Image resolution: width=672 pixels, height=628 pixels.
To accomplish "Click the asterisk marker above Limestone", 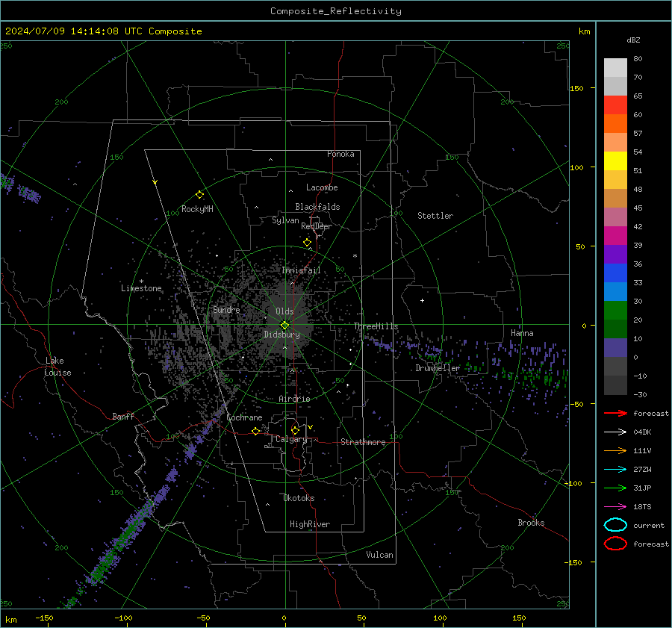I will point(141,282).
